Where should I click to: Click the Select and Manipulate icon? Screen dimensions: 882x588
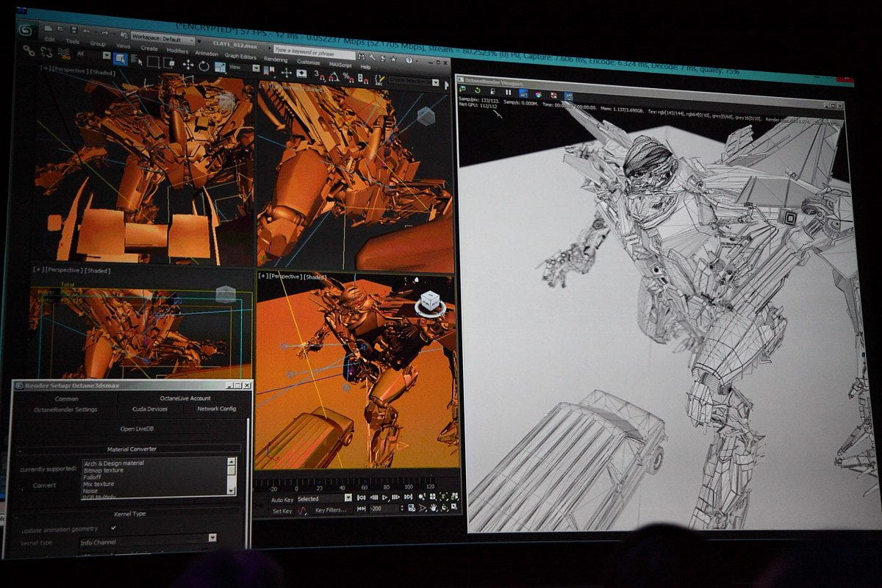(286, 73)
